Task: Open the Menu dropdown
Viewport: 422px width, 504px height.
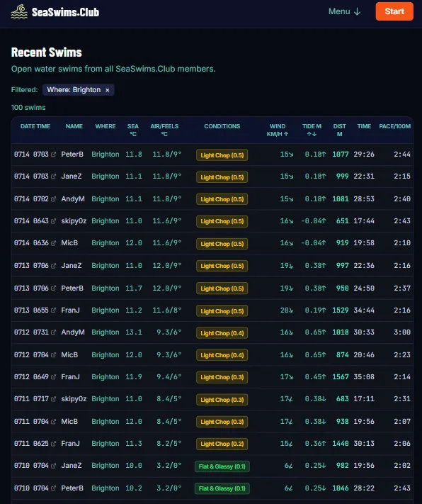Action: (344, 11)
